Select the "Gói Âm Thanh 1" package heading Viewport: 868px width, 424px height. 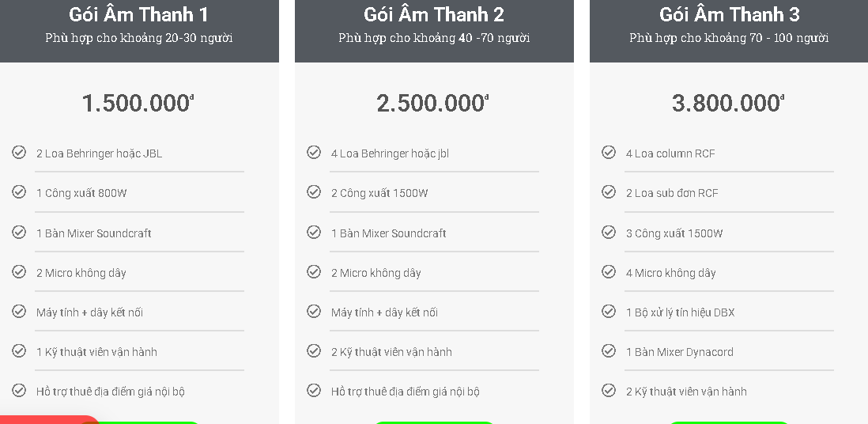coord(138,14)
